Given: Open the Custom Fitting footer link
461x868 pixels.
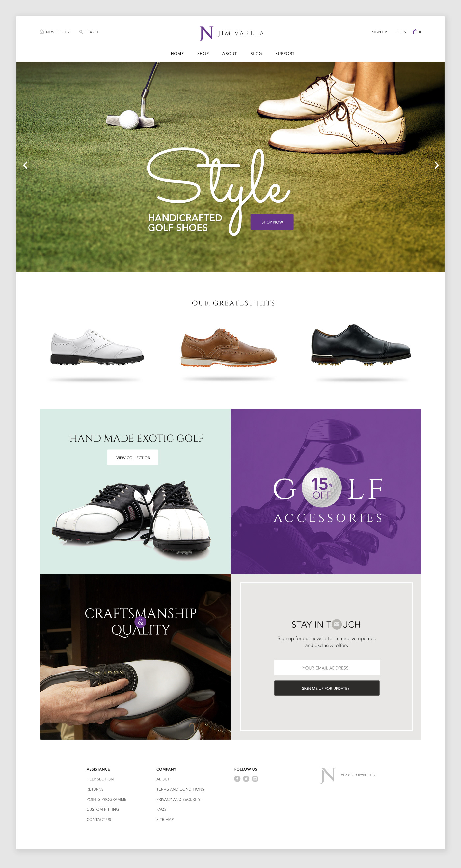Looking at the screenshot, I should 102,809.
